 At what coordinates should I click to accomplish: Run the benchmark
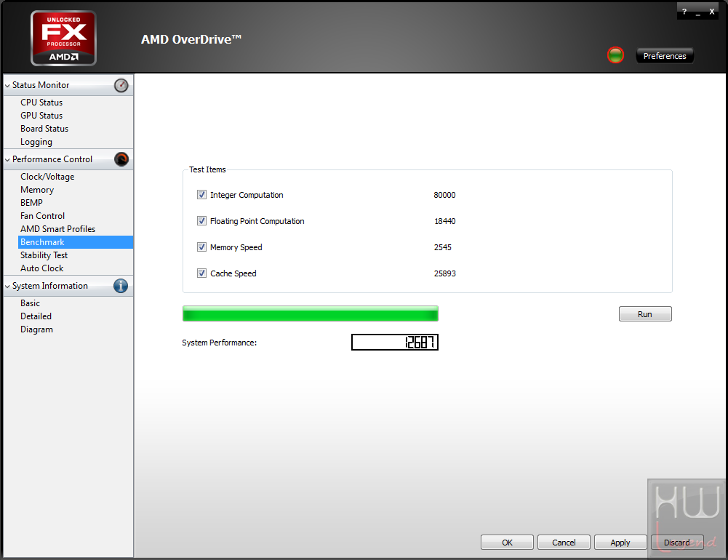pyautogui.click(x=645, y=314)
